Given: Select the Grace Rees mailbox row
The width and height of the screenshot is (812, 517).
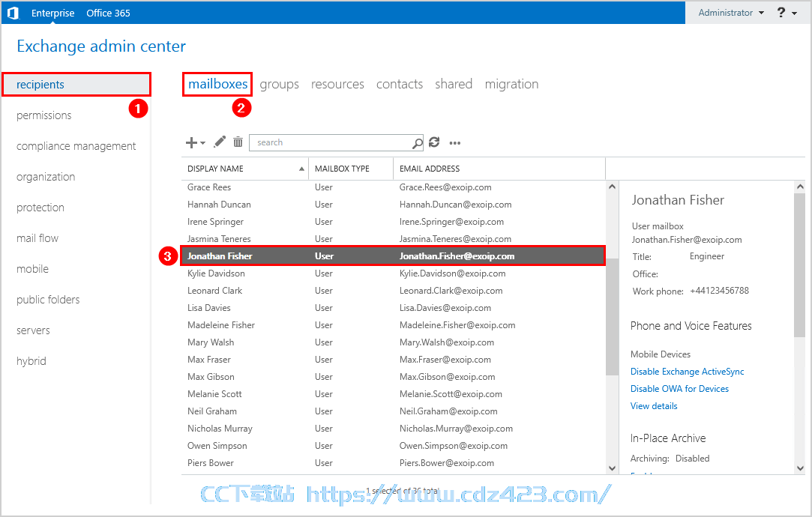Looking at the screenshot, I should (393, 187).
